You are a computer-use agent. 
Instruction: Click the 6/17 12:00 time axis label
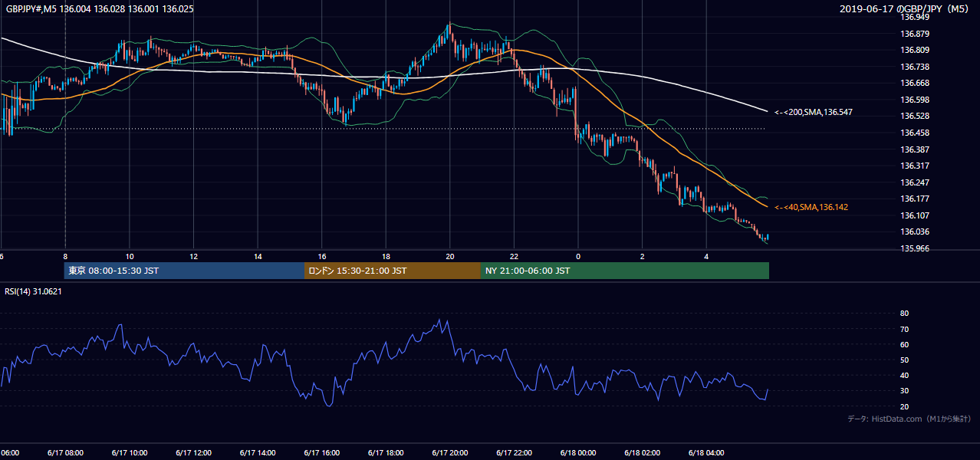(193, 452)
